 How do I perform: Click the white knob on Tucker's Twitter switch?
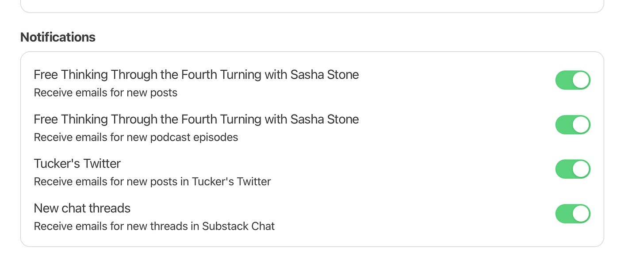click(x=581, y=169)
